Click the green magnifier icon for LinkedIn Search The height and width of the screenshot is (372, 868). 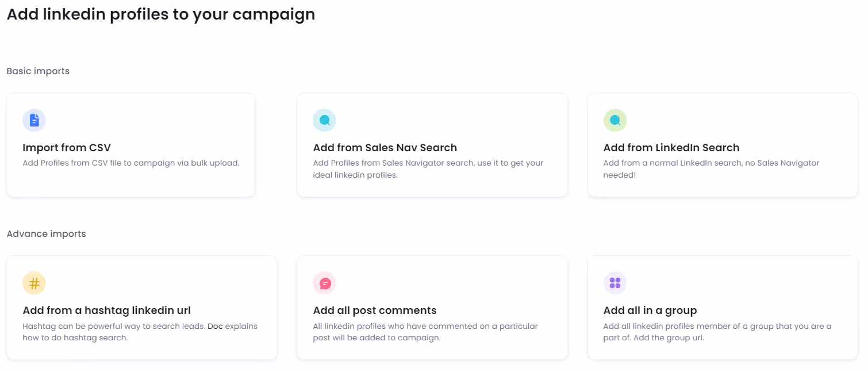615,120
